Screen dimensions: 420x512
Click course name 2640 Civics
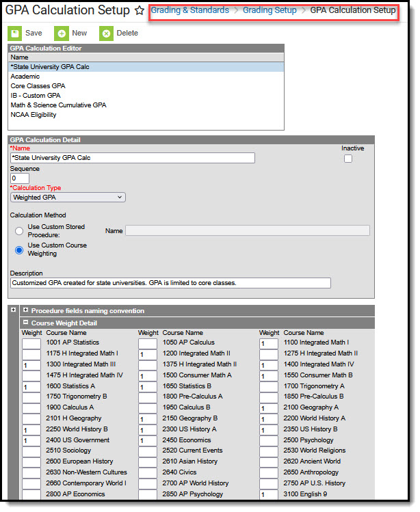180,473
